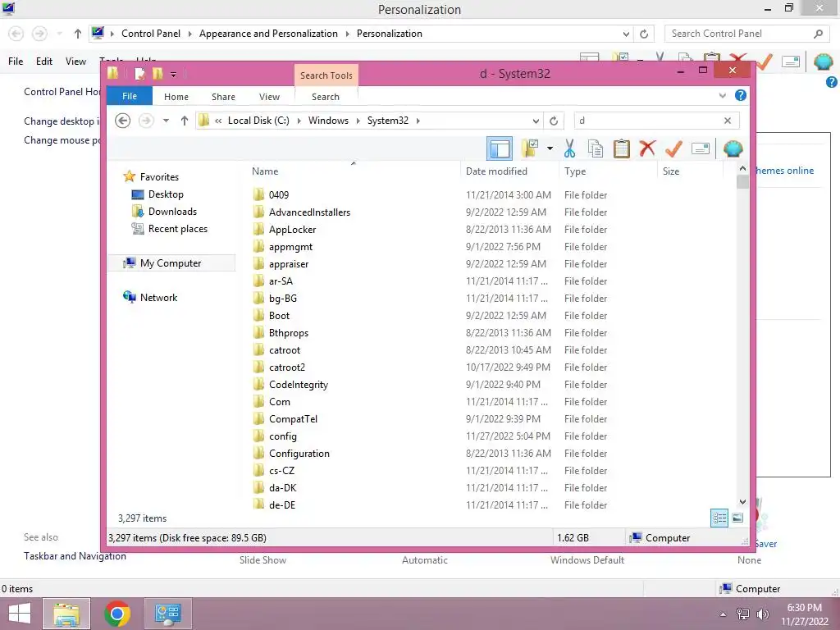
Task: Open the dropdown beside folder options icon
Action: pos(550,148)
